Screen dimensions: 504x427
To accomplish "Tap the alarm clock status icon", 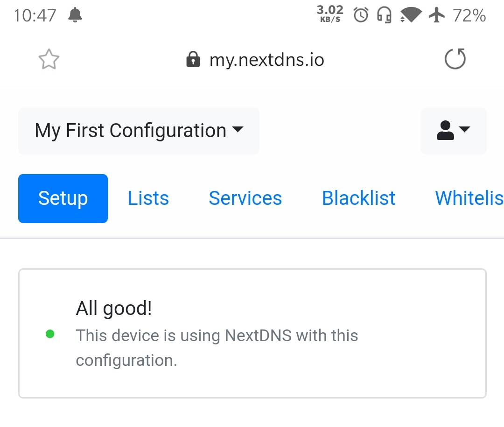I will click(361, 15).
